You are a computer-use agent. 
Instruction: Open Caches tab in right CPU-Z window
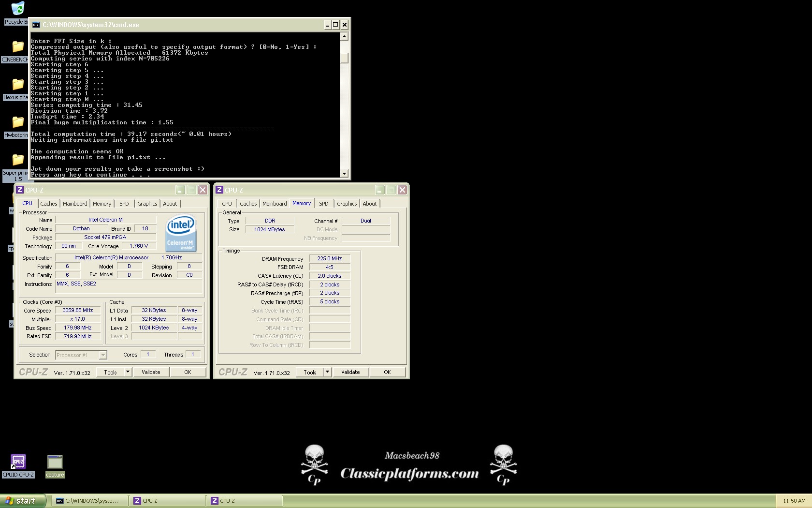(x=248, y=204)
